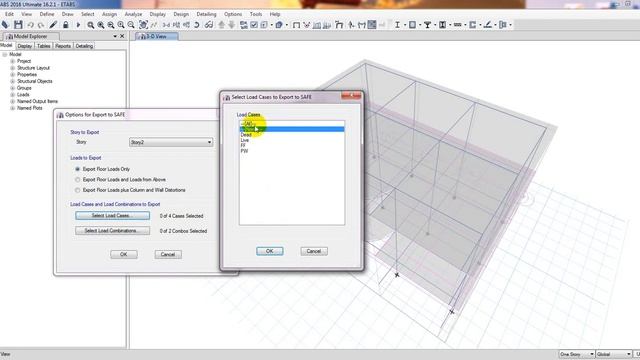This screenshot has height=360, width=640.
Task: Expand the Properties tree node
Action: (x=13, y=75)
